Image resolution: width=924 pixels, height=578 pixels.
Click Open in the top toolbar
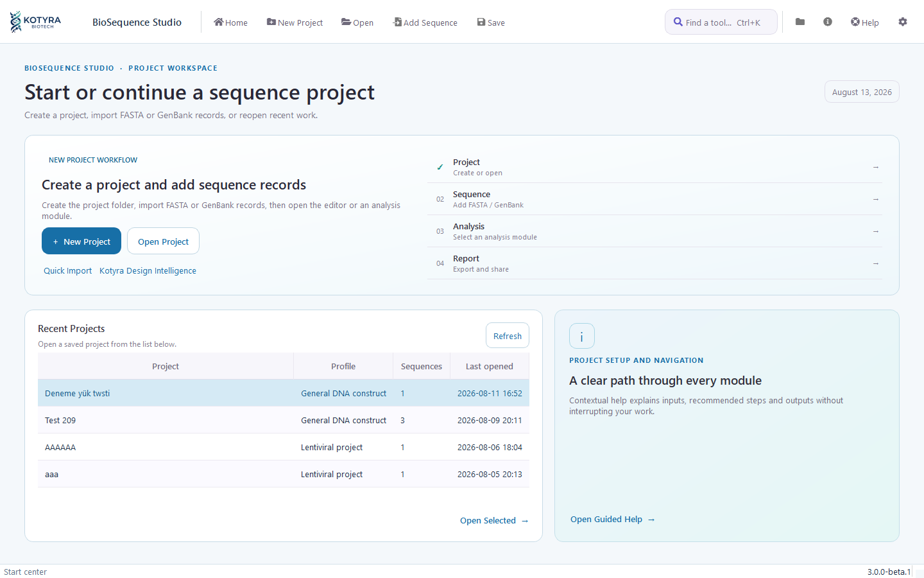(x=357, y=22)
